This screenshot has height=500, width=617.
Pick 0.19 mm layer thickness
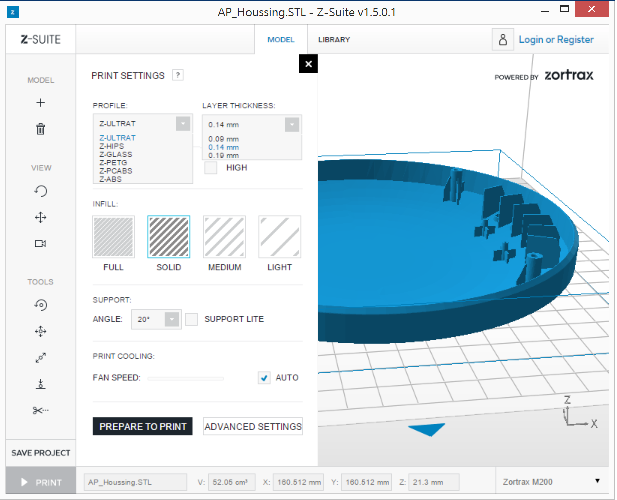[x=224, y=155]
